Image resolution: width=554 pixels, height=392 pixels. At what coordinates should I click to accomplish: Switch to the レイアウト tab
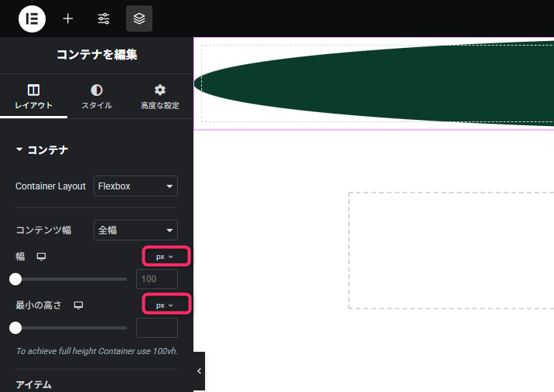(33, 97)
